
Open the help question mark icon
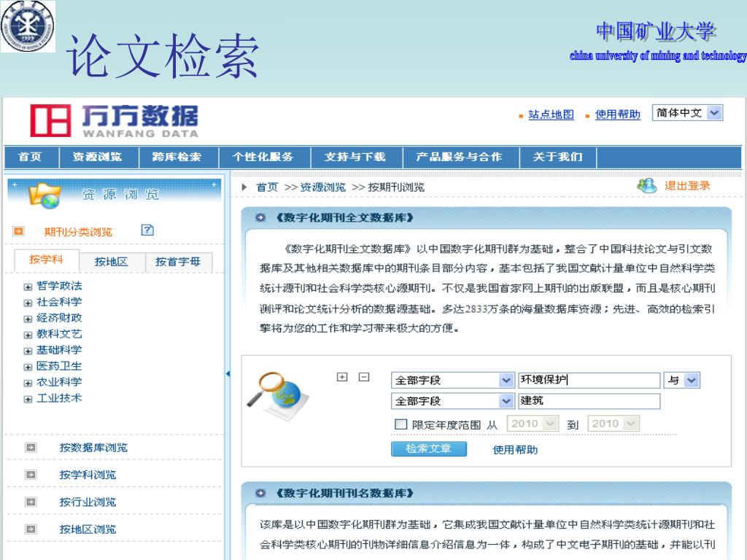pos(147,230)
